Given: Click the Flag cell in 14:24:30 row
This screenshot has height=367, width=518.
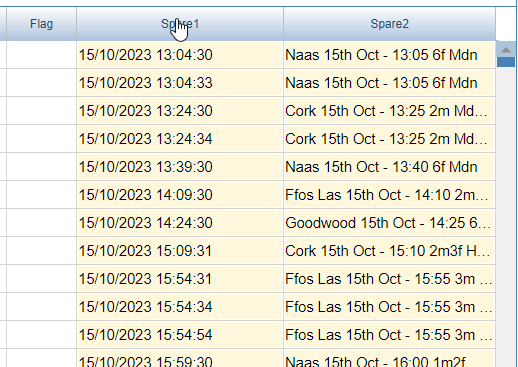Looking at the screenshot, I should pyautogui.click(x=41, y=223).
